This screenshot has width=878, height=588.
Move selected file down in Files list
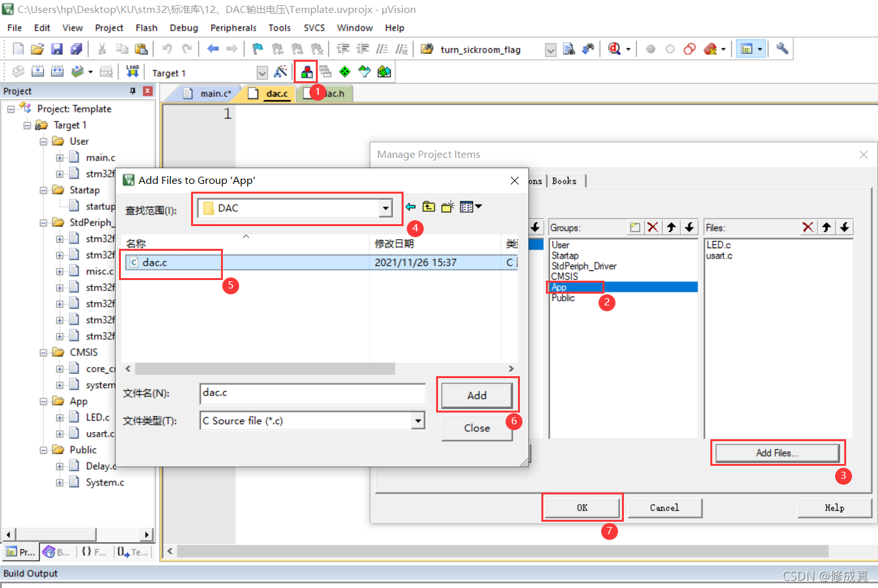tap(844, 227)
